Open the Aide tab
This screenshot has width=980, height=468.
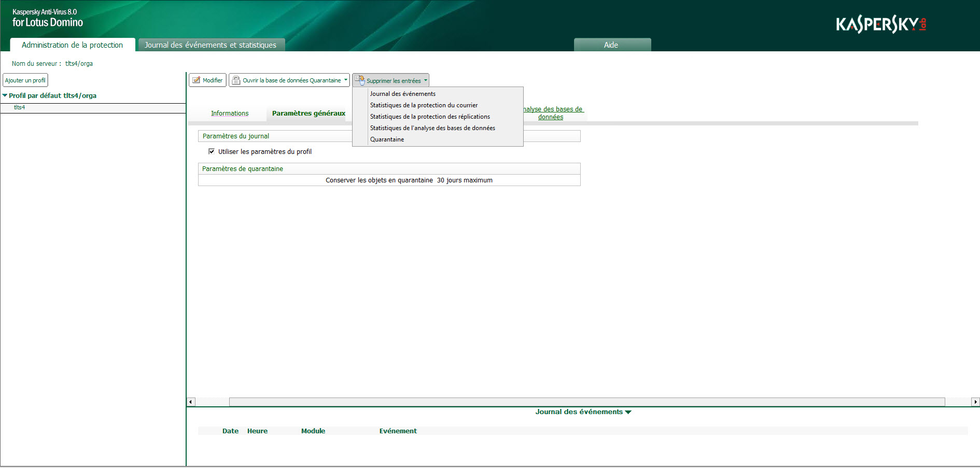tap(611, 45)
